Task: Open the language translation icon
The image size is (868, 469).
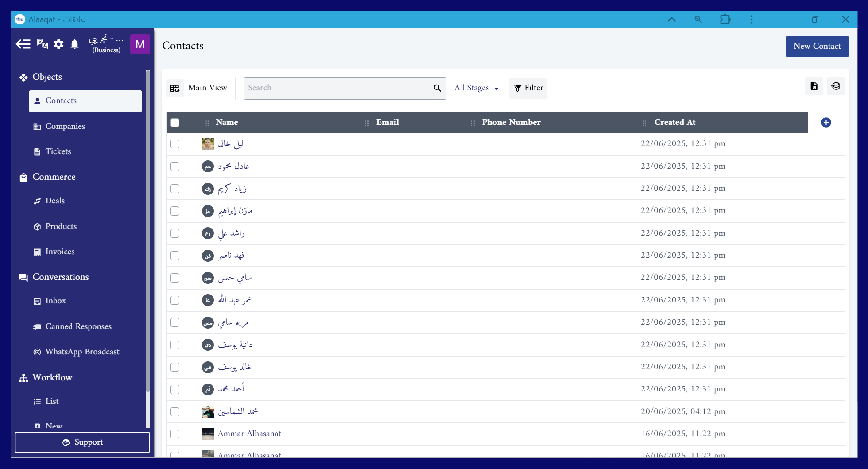Action: (43, 44)
